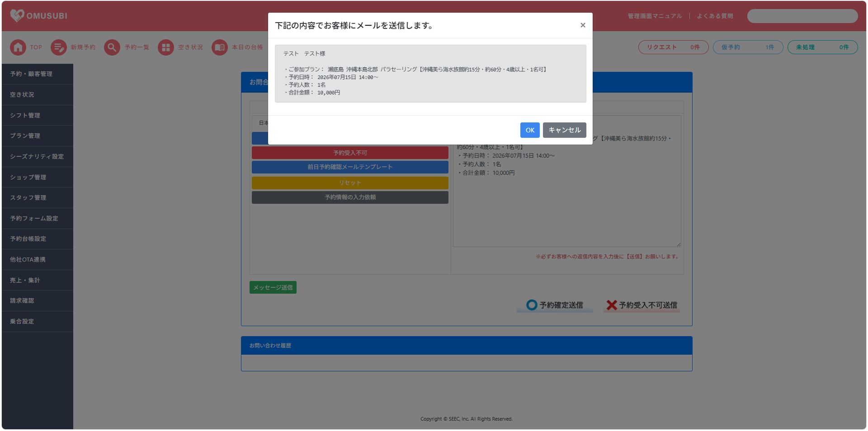Click the header search input field
Image resolution: width=868 pixels, height=431 pixels.
802,16
